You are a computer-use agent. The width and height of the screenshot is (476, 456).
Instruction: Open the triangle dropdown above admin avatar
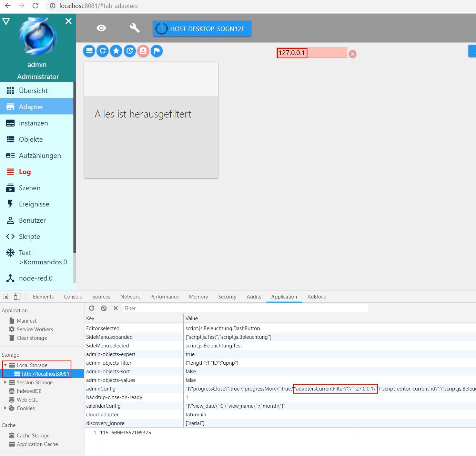(6, 22)
